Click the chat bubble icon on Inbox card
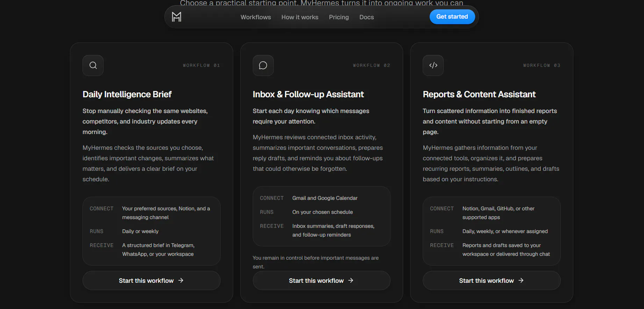Image resolution: width=644 pixels, height=309 pixels. (x=263, y=65)
